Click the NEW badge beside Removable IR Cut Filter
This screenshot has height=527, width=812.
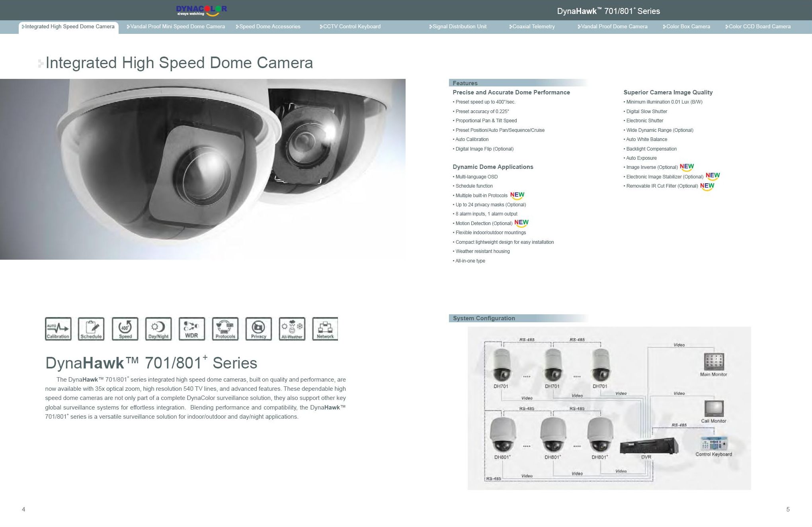pyautogui.click(x=707, y=186)
